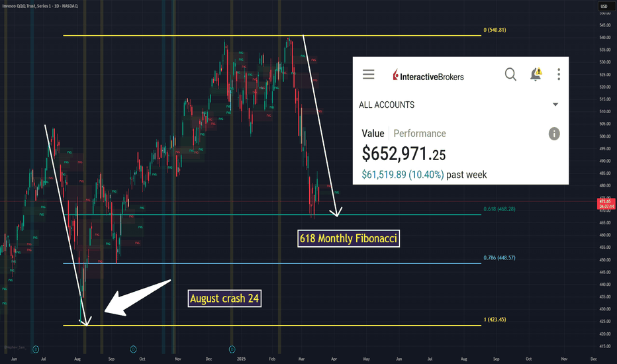Click the 450.00 price axis label
Image resolution: width=617 pixels, height=364 pixels.
tap(605, 259)
